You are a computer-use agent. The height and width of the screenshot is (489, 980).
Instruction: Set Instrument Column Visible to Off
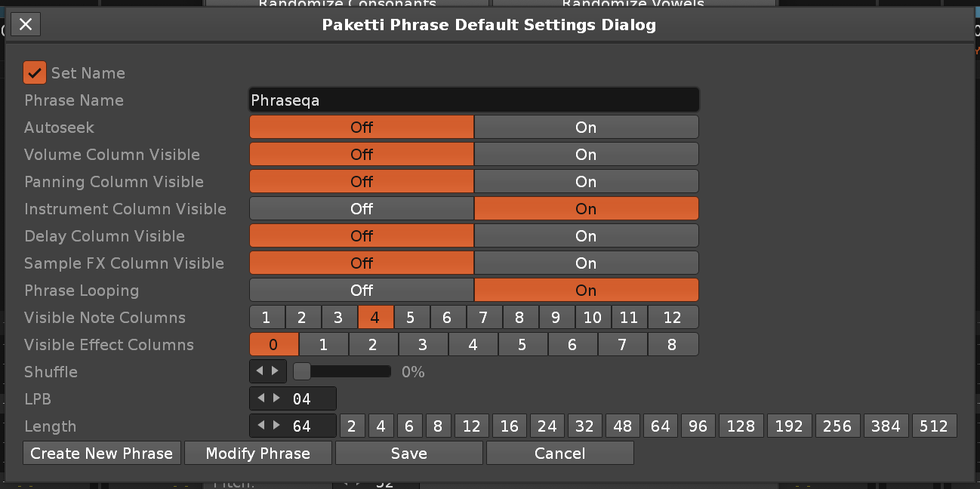pyautogui.click(x=362, y=209)
